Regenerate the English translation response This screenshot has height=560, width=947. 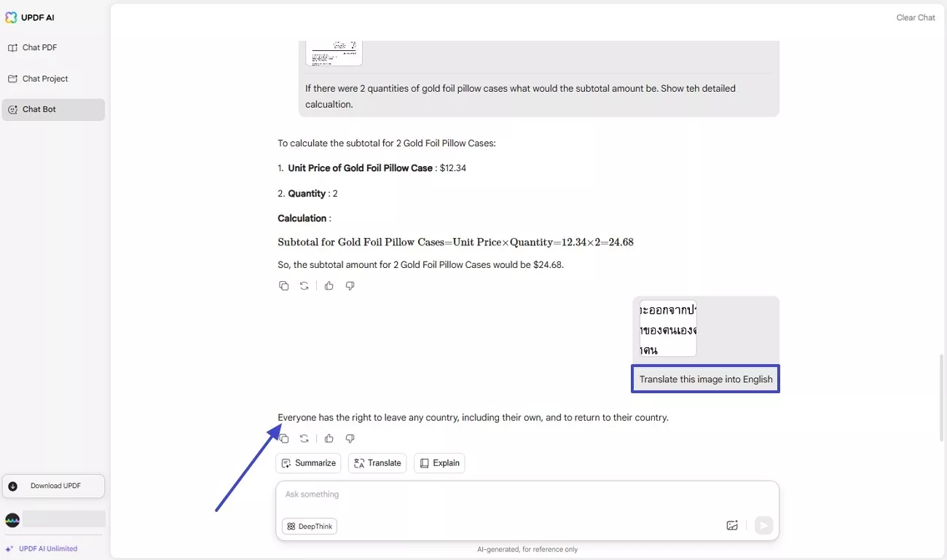(304, 438)
